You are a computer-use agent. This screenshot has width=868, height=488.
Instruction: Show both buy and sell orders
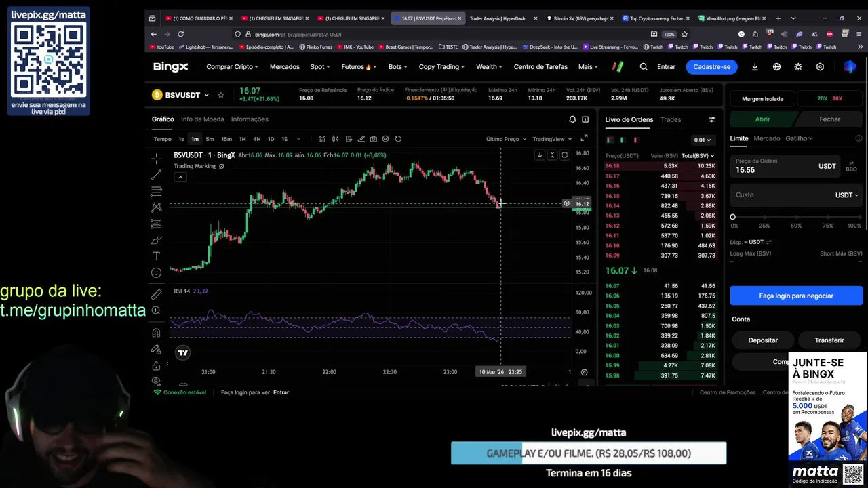click(x=610, y=140)
